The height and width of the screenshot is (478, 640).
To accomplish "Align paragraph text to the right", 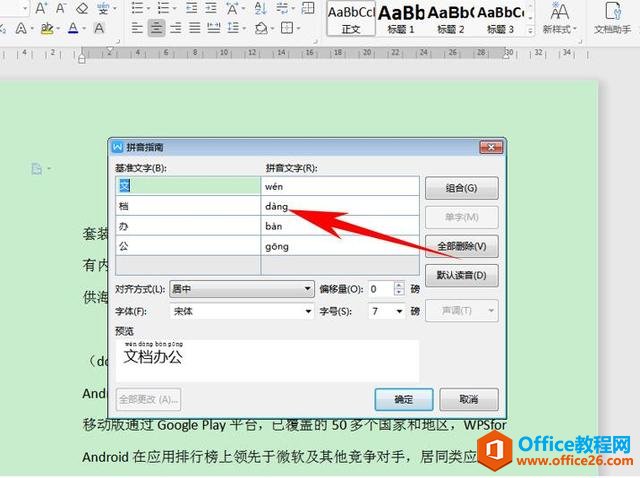I will pos(176,28).
